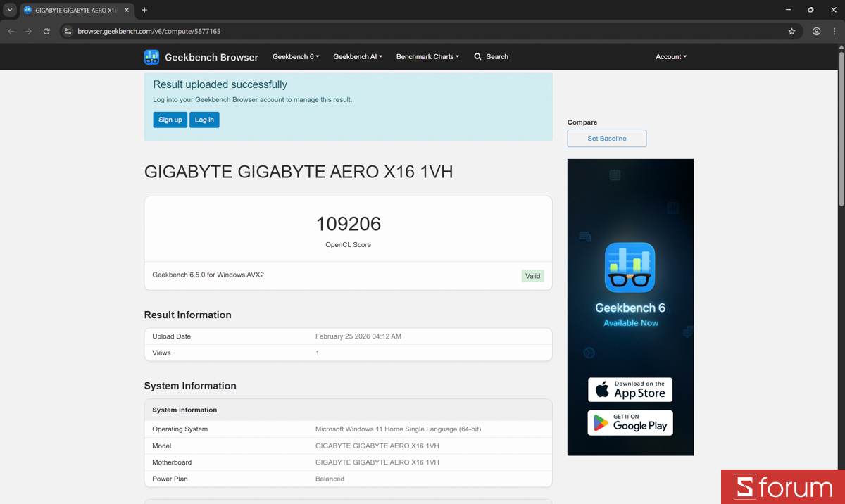Click the Sign up button
The image size is (845, 504).
coord(170,120)
